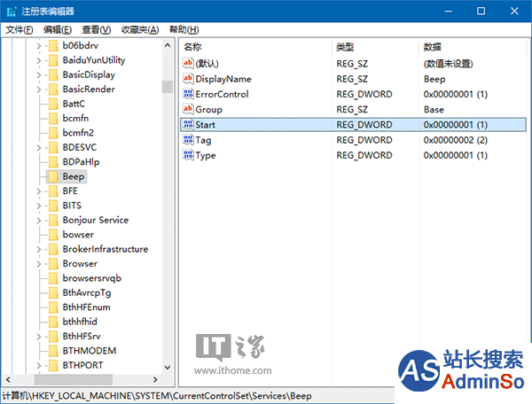532x404 pixels.
Task: Select the BthHFEnum tree entry
Action: point(86,307)
